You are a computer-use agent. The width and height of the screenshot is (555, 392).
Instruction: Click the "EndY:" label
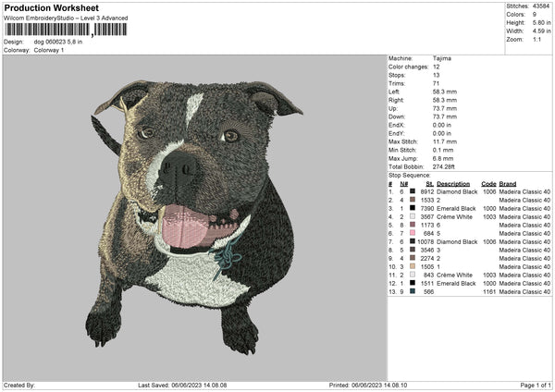click(396, 133)
